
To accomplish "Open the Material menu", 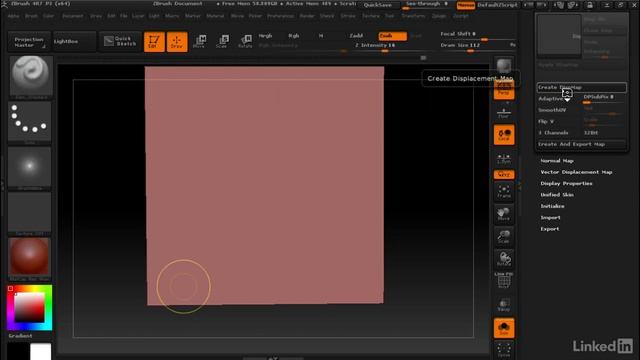I will [215, 16].
